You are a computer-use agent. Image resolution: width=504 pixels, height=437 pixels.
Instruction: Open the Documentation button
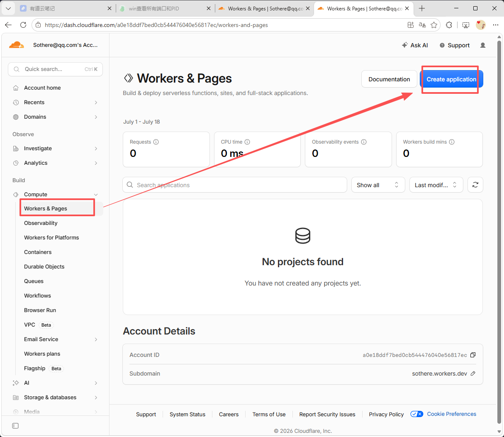389,79
